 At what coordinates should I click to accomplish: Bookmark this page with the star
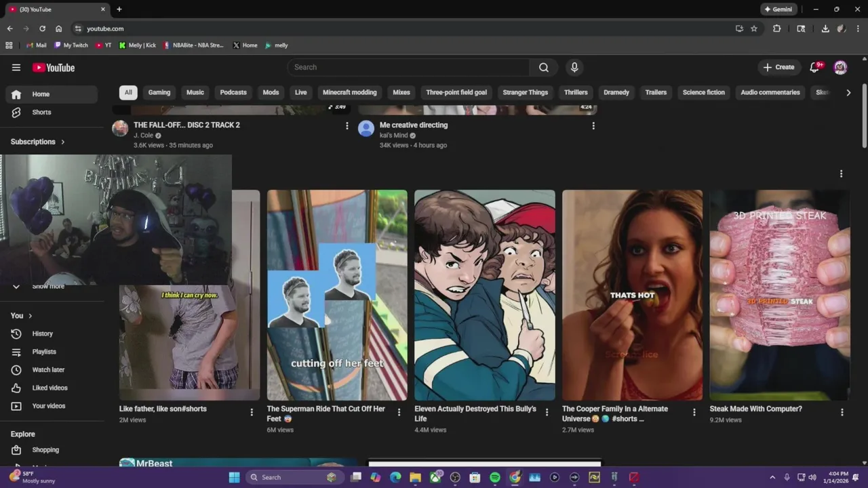pyautogui.click(x=754, y=28)
